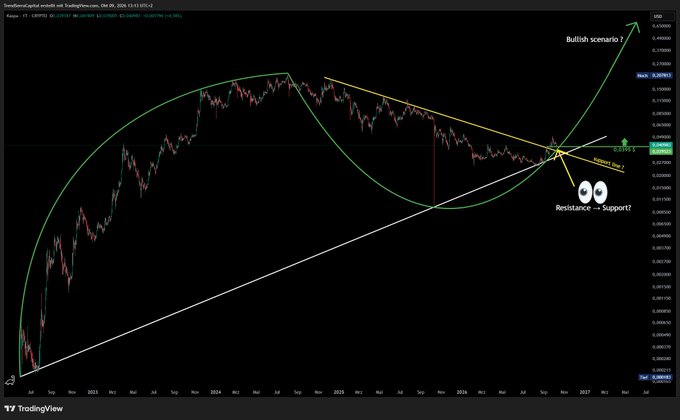The width and height of the screenshot is (680, 420).
Task: Click the 2025 year label on time axis
Action: coord(339,392)
